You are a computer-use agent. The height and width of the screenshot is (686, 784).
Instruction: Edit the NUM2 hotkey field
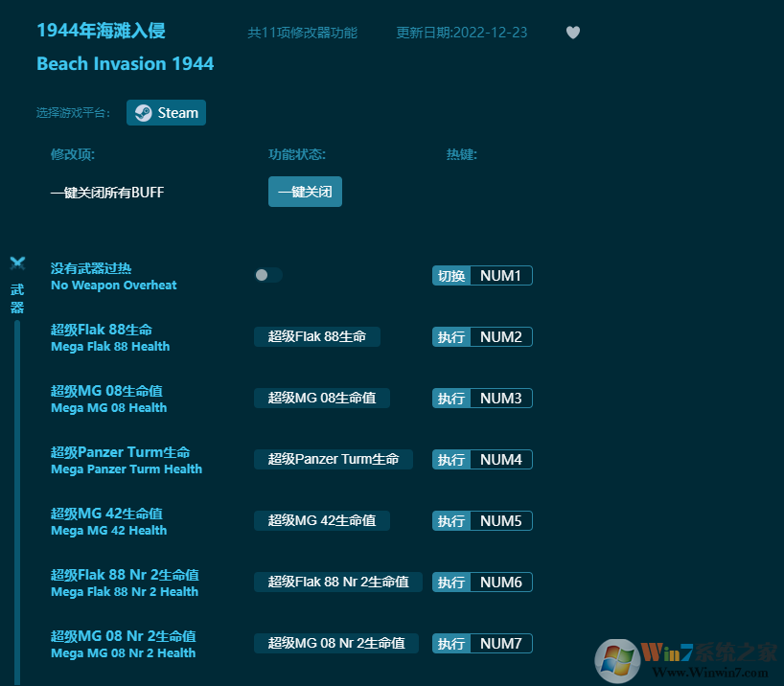[501, 337]
